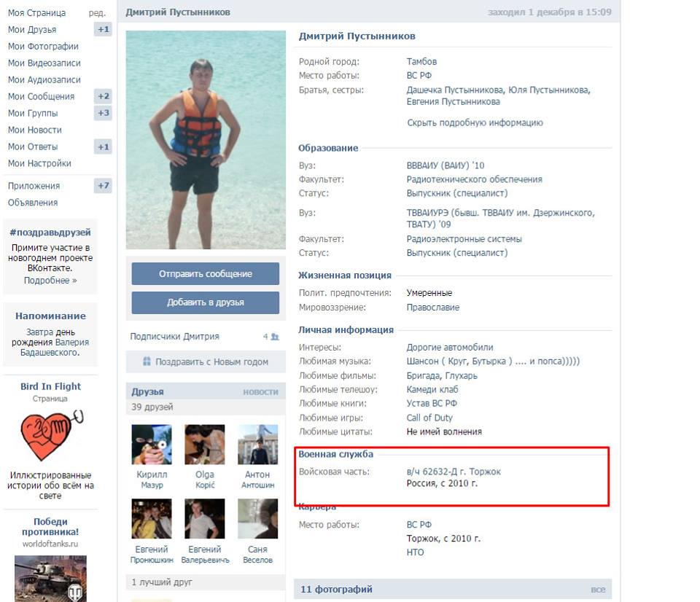
Task: Show all photos via the все link
Action: pos(598,590)
